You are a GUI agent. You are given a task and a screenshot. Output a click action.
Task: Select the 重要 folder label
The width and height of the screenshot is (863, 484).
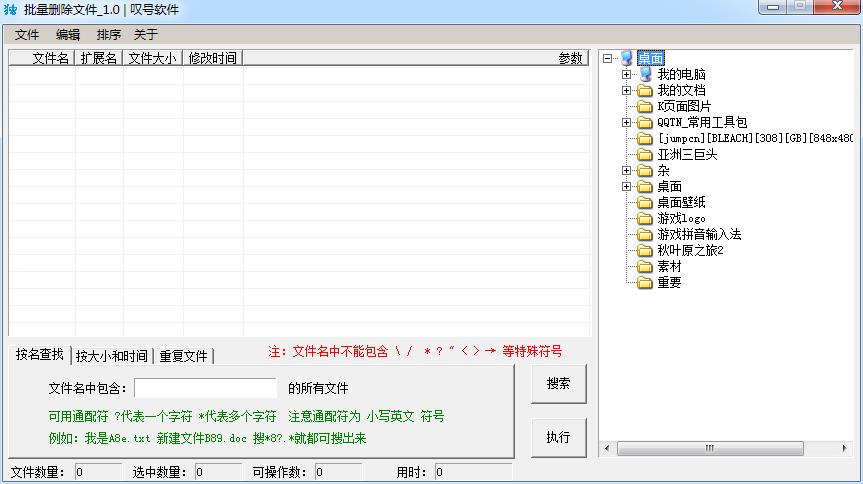(x=669, y=282)
